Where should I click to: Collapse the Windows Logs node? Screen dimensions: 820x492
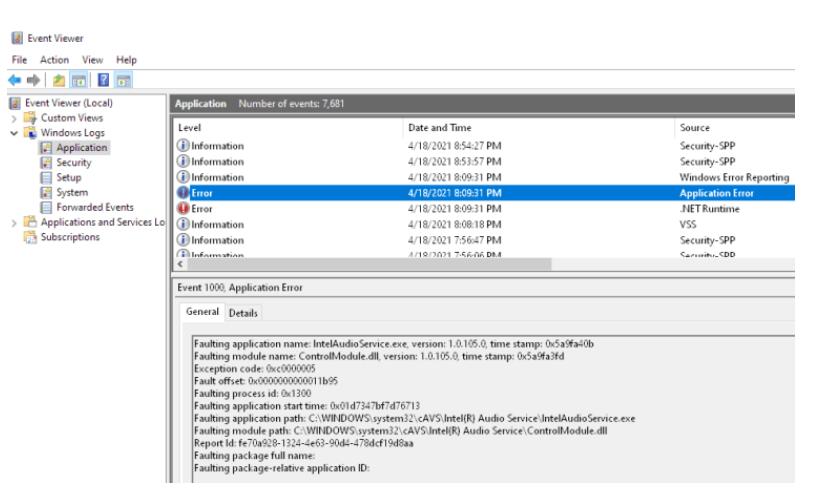(x=11, y=133)
